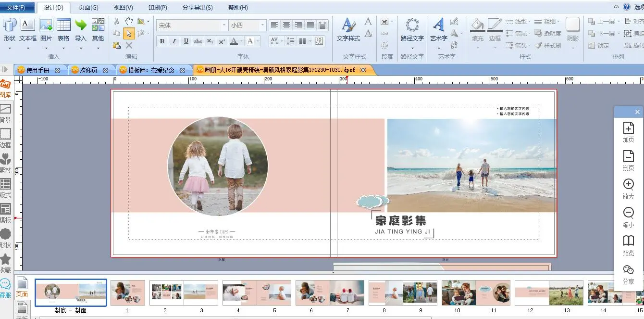Image resolution: width=644 pixels, height=319 pixels.
Task: Select the hand pan tool
Action: pos(129,21)
